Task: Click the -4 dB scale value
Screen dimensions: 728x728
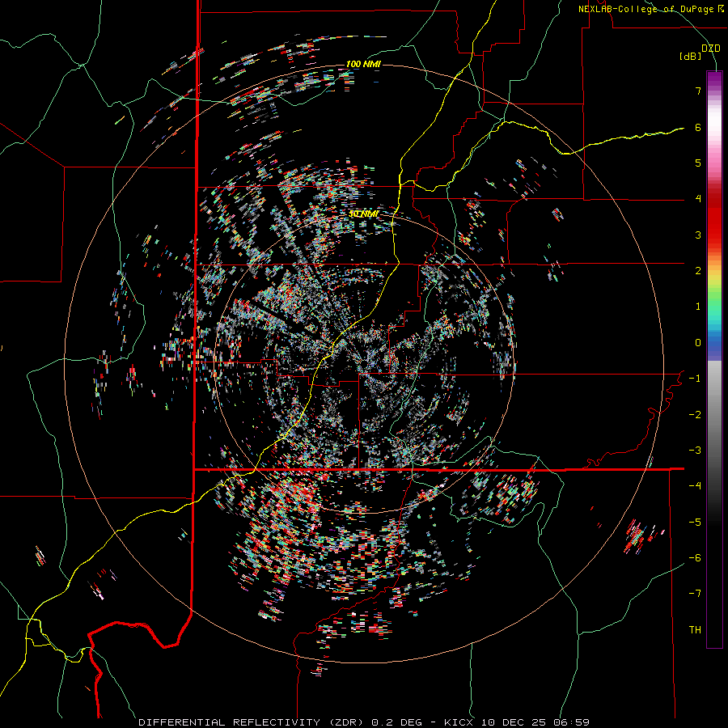Action: [x=695, y=486]
